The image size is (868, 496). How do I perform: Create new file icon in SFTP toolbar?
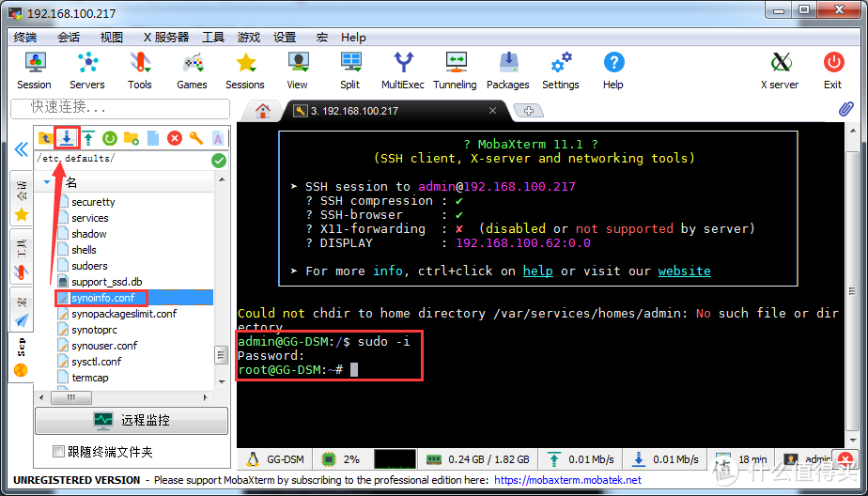[153, 138]
